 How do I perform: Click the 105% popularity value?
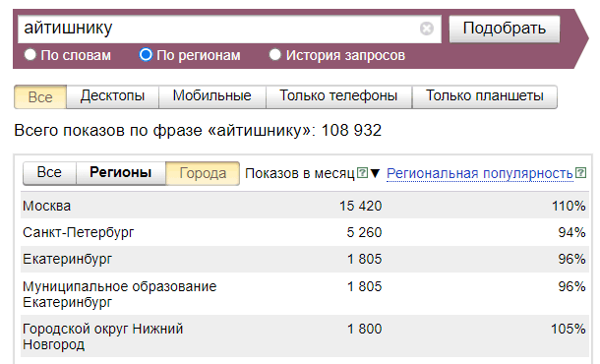(569, 329)
